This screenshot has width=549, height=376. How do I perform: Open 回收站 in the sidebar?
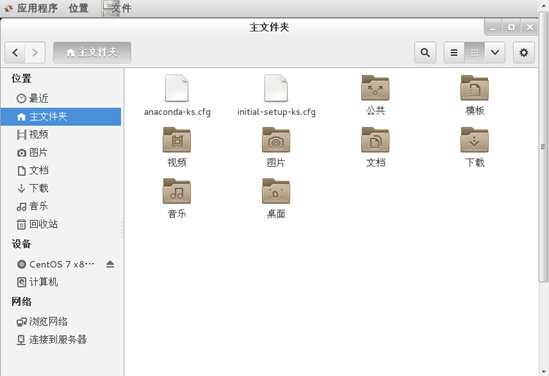(x=61, y=224)
